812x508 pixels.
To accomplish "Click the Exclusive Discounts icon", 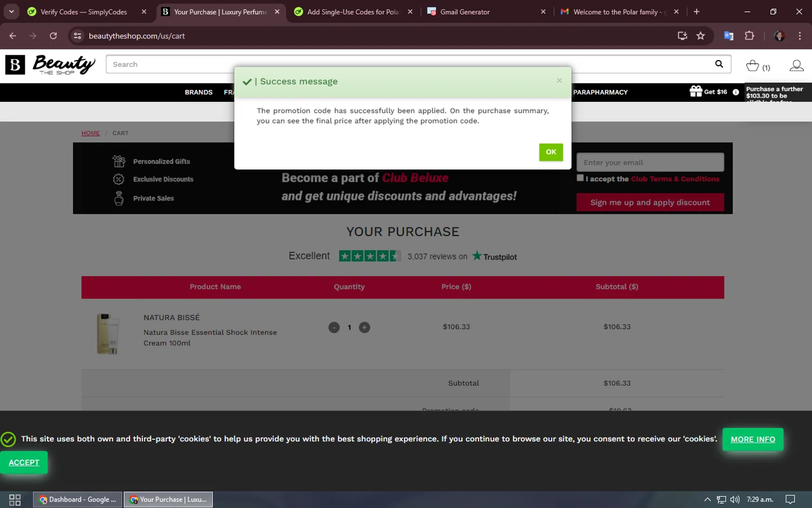I will 119,179.
